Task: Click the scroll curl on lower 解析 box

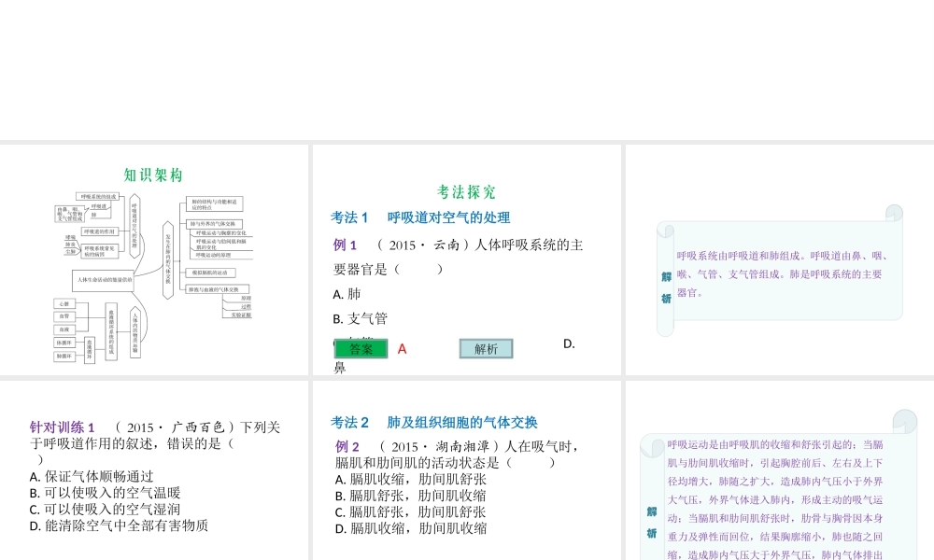Action: coord(904,421)
